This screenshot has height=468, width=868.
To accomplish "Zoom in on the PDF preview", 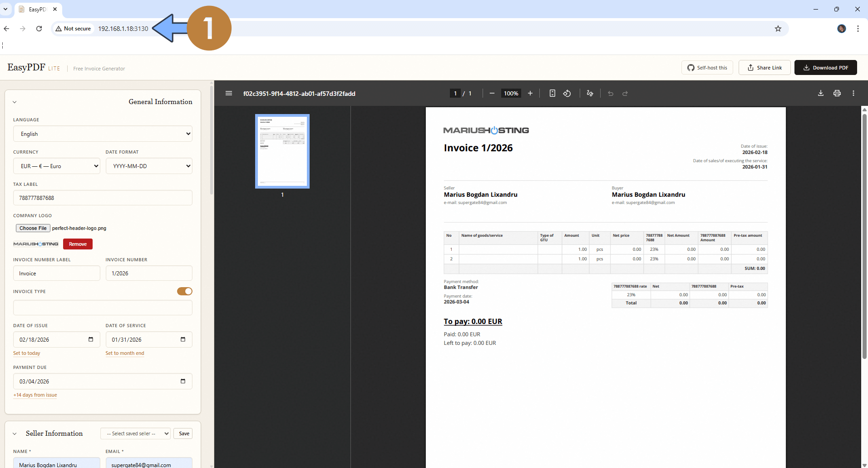I will (x=530, y=93).
